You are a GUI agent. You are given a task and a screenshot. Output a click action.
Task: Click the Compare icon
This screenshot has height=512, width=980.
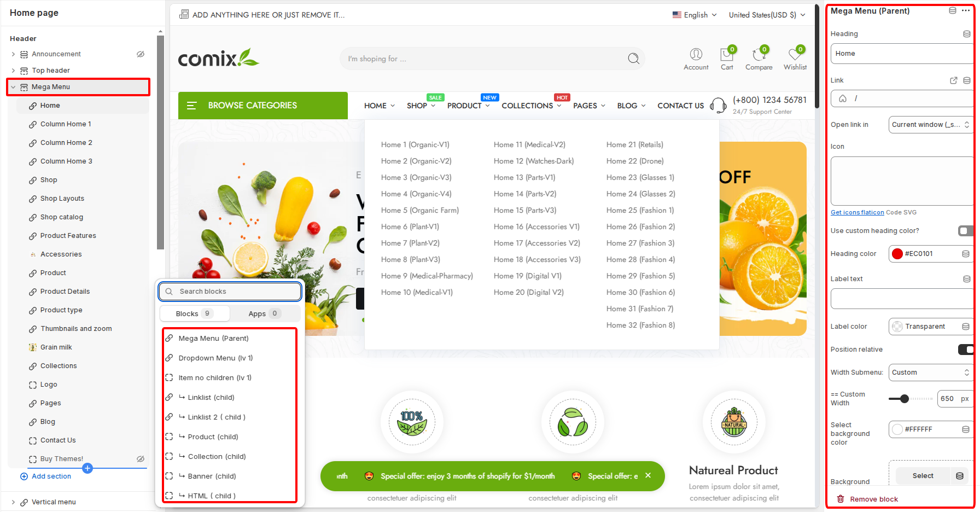point(758,55)
